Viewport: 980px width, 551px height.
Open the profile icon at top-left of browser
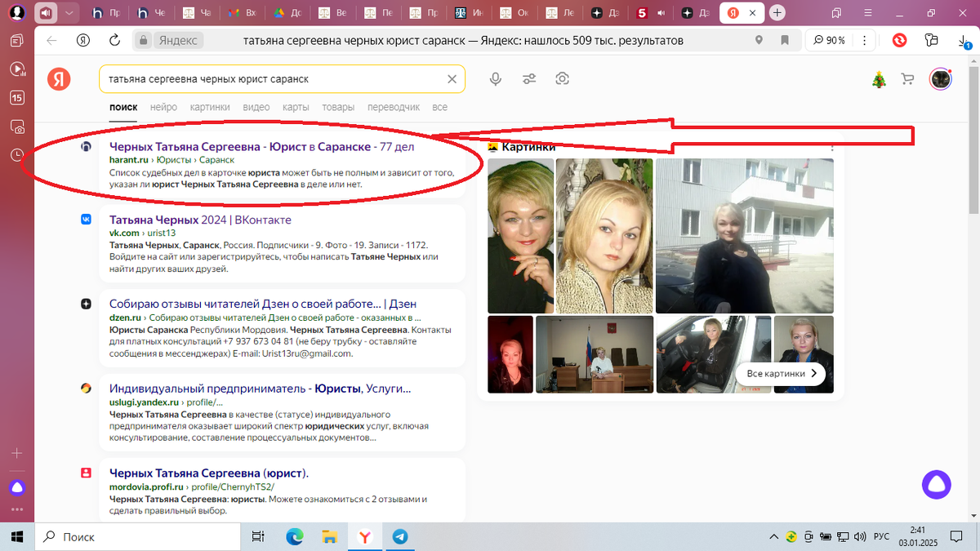16,13
